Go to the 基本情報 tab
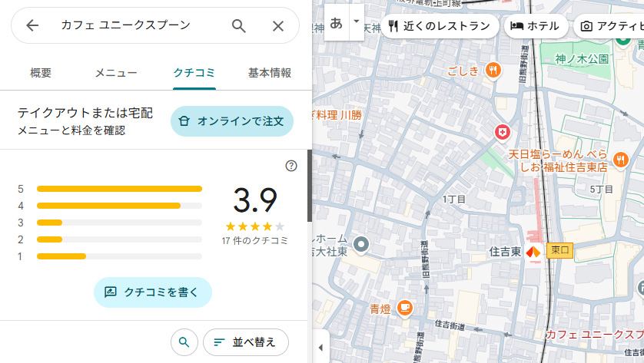This screenshot has width=644, height=363. 270,73
